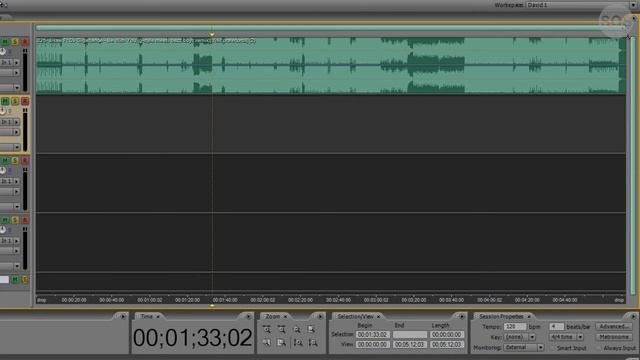Solo the highlighted track 2
This screenshot has width=640, height=360.
(15, 101)
